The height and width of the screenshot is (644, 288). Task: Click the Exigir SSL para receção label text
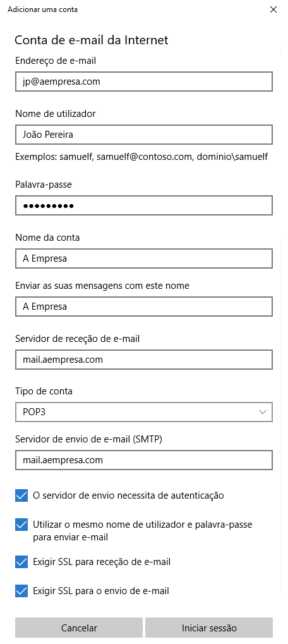pyautogui.click(x=102, y=561)
